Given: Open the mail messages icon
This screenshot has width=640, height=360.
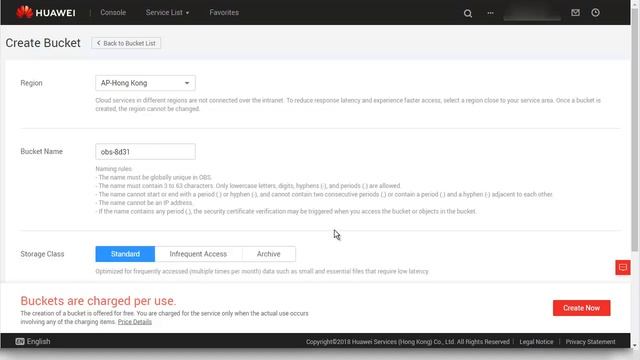Looking at the screenshot, I should point(575,13).
